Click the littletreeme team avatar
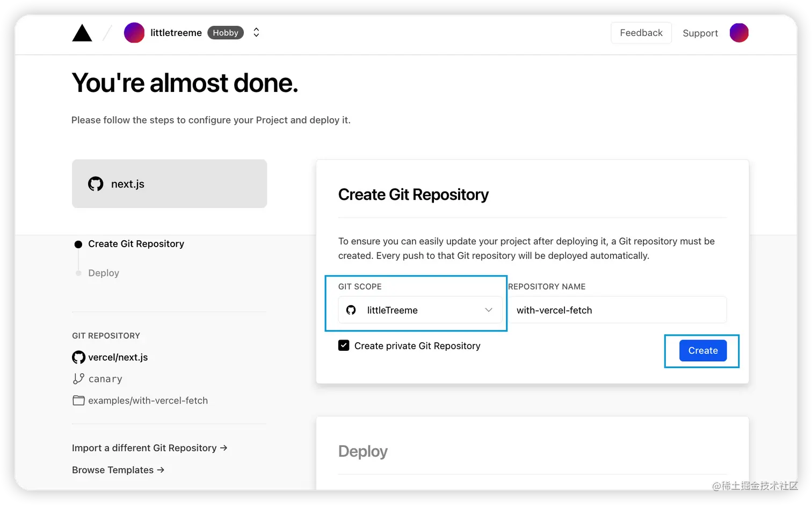The width and height of the screenshot is (812, 505). pyautogui.click(x=134, y=32)
